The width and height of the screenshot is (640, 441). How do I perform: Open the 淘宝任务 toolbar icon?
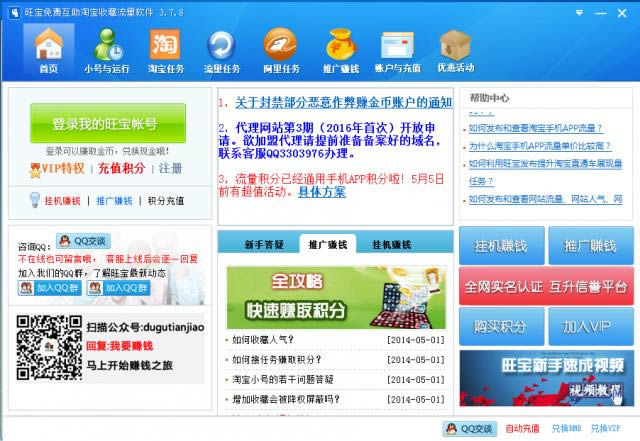pyautogui.click(x=165, y=50)
